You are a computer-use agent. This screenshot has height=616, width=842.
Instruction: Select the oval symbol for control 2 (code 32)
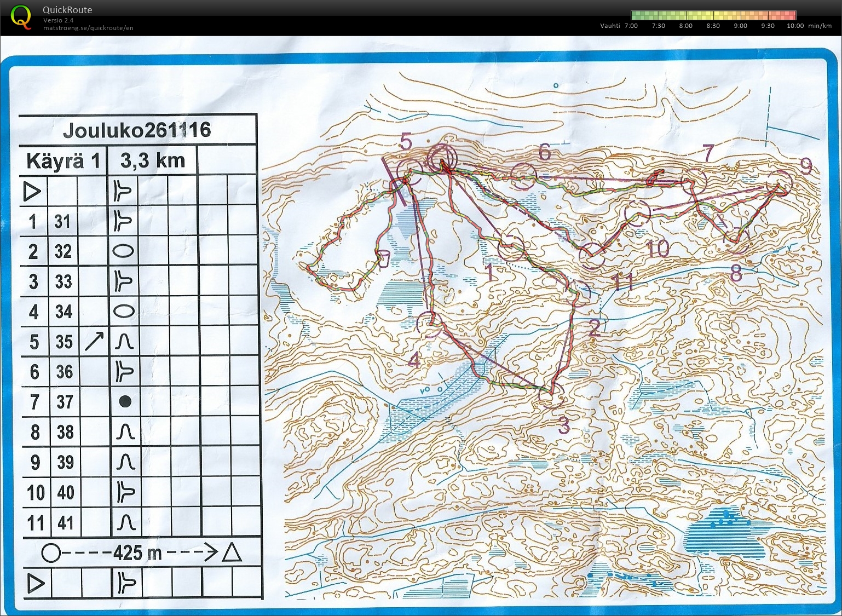(x=123, y=251)
